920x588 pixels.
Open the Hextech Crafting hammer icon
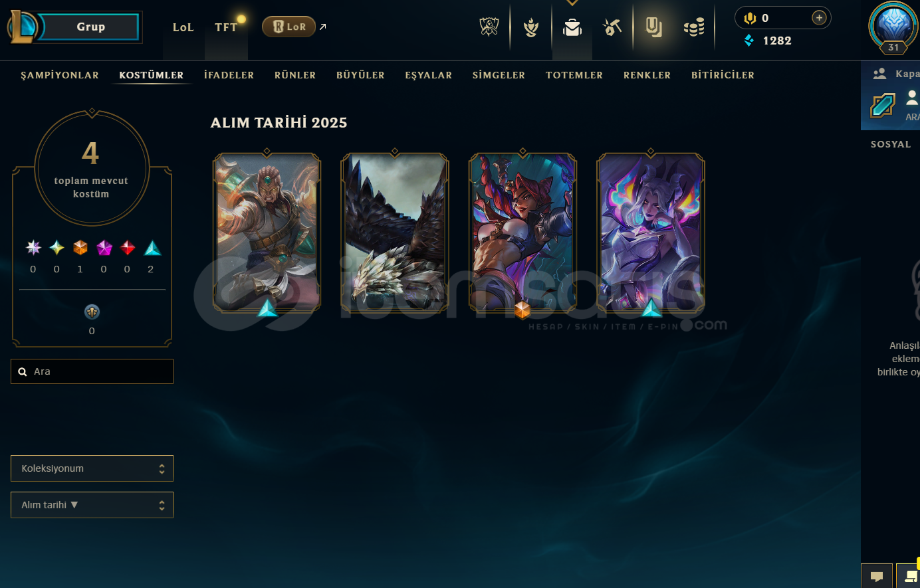pyautogui.click(x=612, y=27)
